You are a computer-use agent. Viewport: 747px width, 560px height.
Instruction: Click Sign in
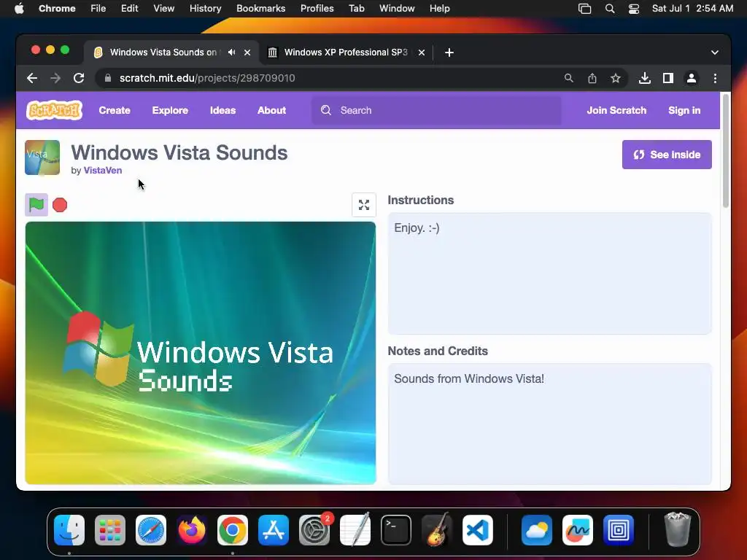coord(684,110)
